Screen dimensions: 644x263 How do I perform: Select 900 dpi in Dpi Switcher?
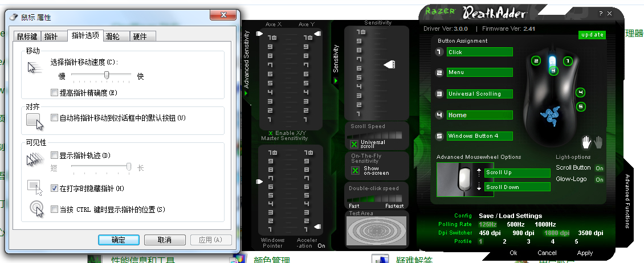524,233
